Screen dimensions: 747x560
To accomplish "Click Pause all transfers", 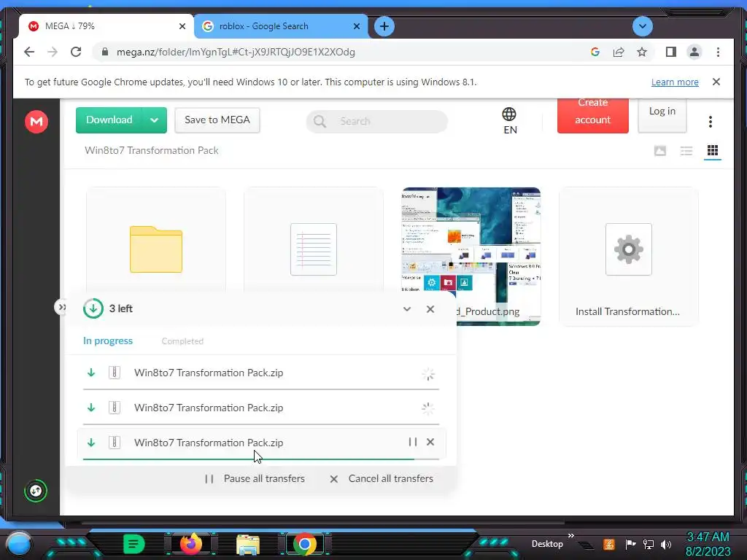I will 255,478.
